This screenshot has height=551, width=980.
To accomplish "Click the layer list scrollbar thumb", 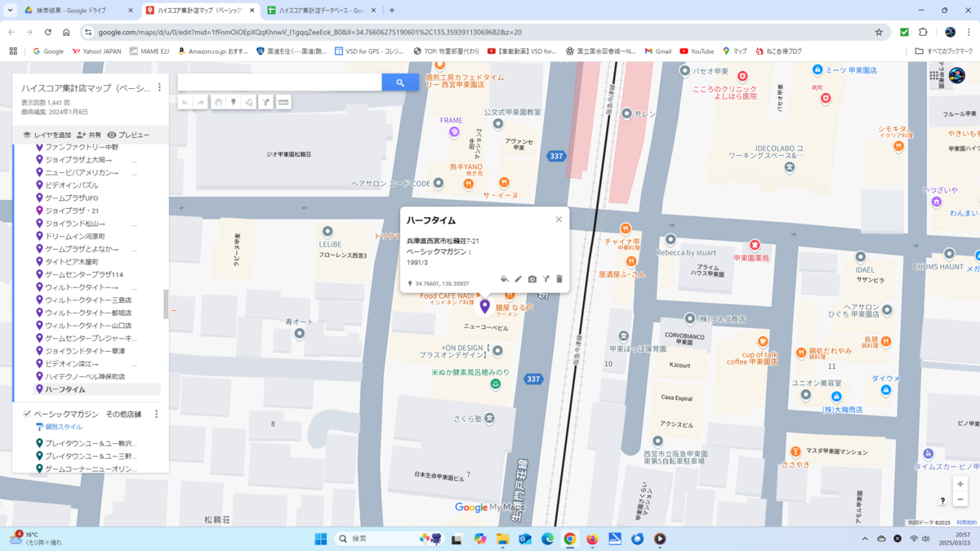I will tap(166, 304).
